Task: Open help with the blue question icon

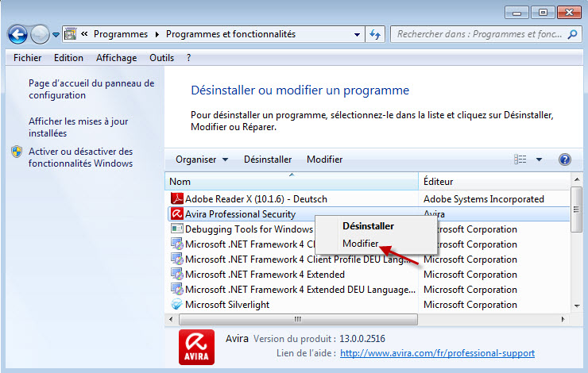Action: click(x=564, y=160)
